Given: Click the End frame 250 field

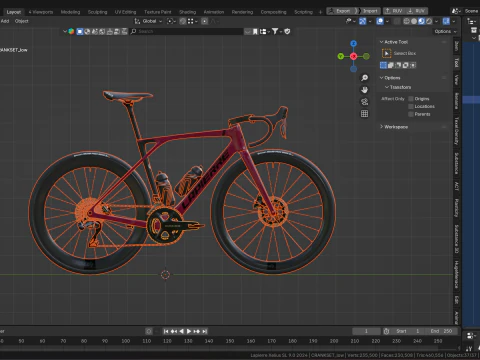Looking at the screenshot, I should 441,331.
